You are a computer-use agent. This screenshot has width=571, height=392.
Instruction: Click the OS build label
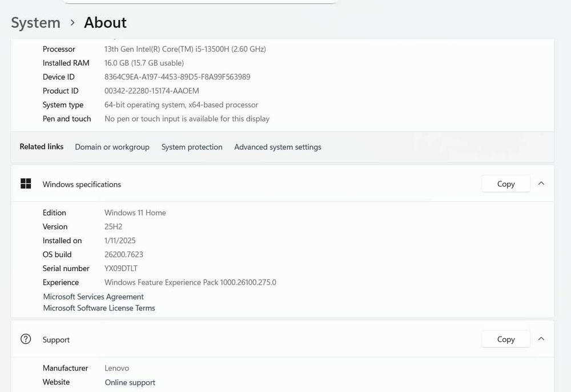click(x=57, y=254)
